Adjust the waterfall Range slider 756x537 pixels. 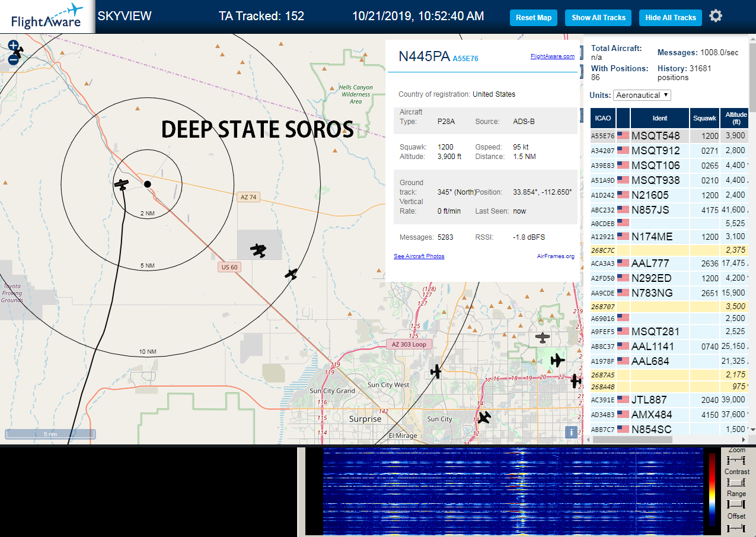736,504
